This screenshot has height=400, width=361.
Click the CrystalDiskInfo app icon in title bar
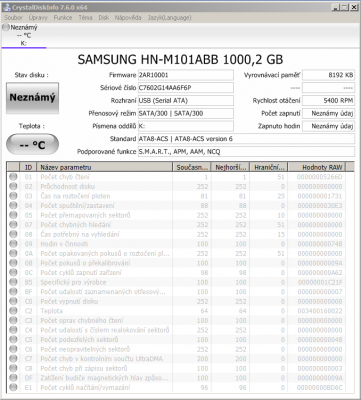click(6, 7)
